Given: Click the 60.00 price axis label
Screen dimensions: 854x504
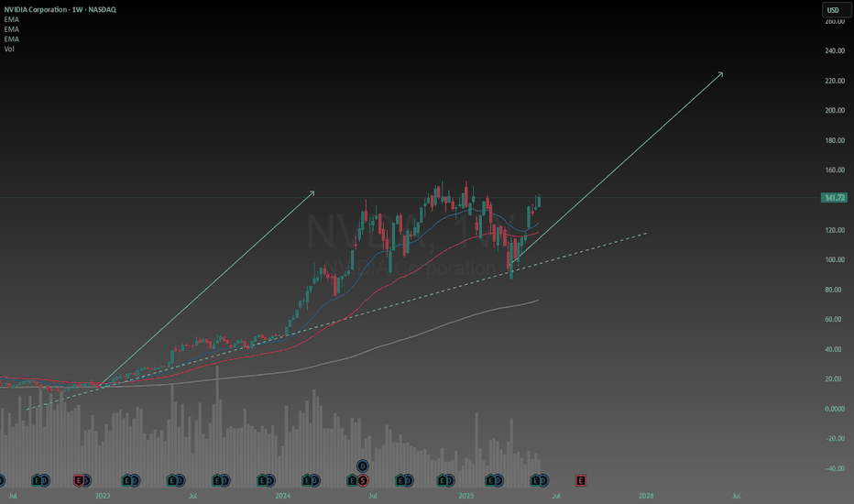Looking at the screenshot, I should coord(835,319).
